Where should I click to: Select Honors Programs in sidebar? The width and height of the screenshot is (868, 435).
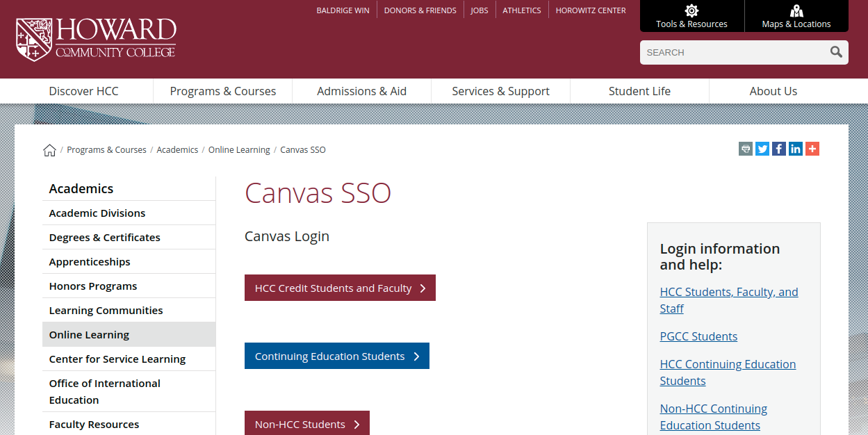click(x=93, y=286)
